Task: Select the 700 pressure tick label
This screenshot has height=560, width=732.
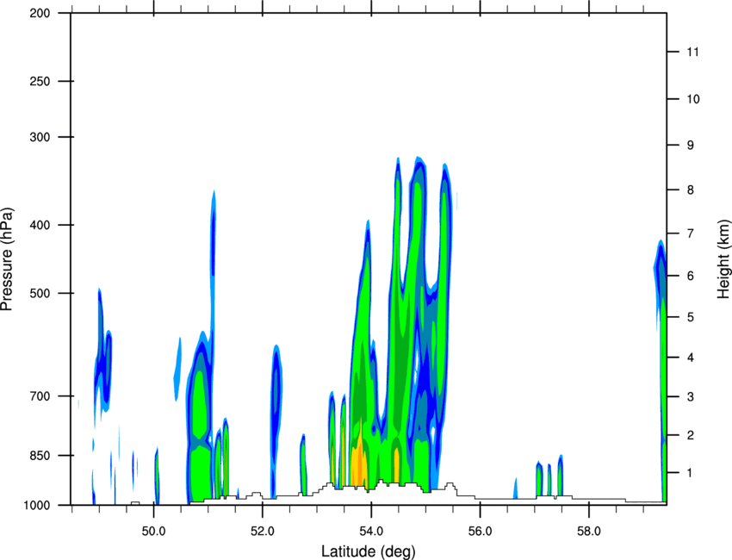Action: click(40, 396)
